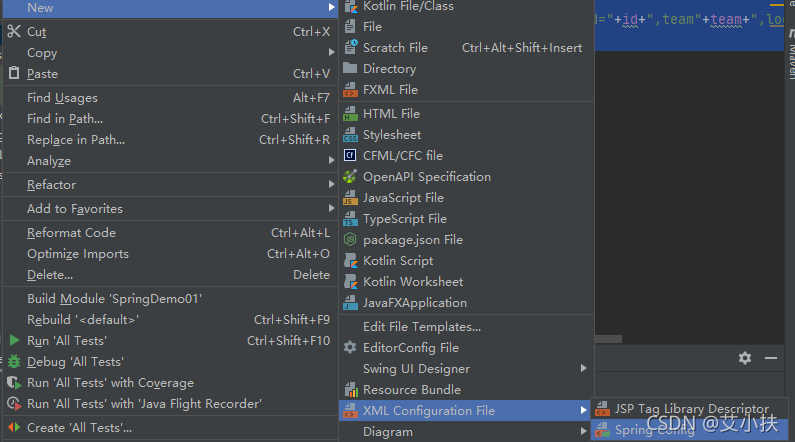
Task: Select Spring Config menu entry
Action: click(x=690, y=430)
